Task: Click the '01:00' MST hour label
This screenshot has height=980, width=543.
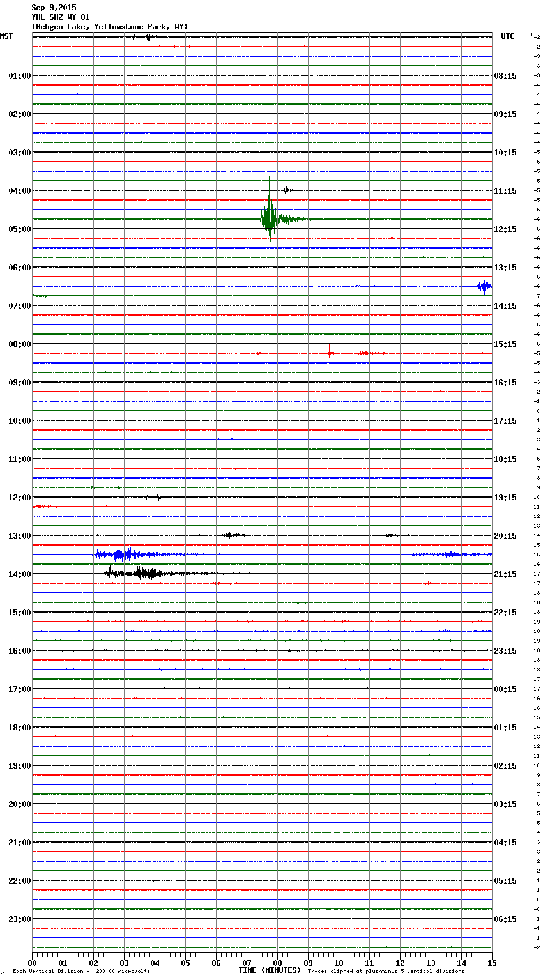Action: coord(20,76)
